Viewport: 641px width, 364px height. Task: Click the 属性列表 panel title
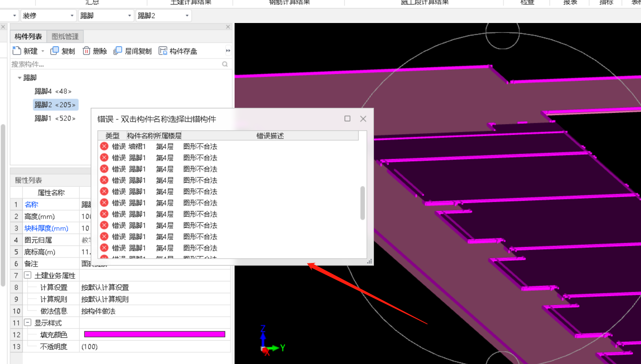click(28, 180)
